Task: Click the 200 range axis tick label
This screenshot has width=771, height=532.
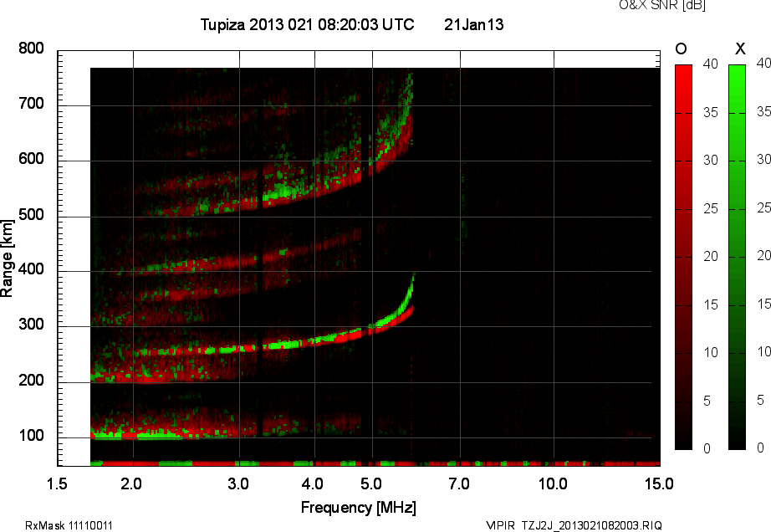Action: click(x=31, y=380)
